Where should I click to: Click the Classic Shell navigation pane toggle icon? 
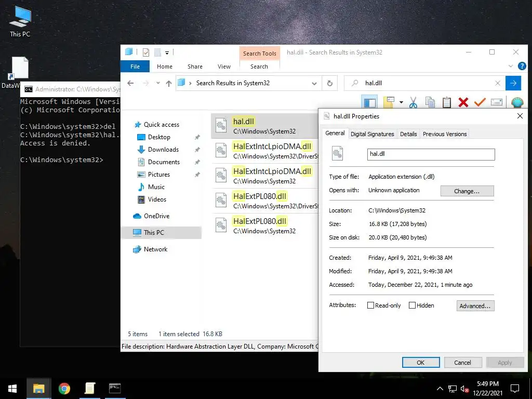(x=370, y=102)
